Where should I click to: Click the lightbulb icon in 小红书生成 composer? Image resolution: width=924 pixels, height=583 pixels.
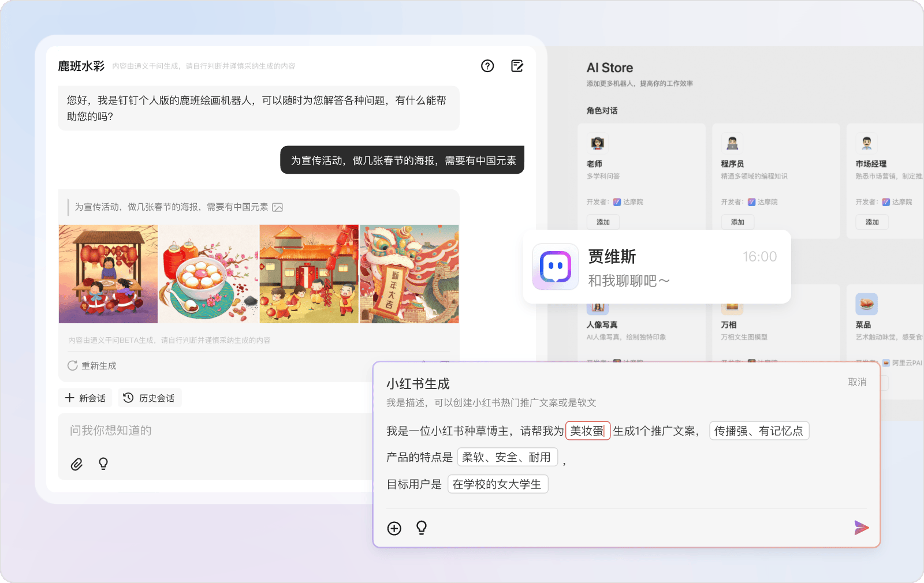[422, 528]
